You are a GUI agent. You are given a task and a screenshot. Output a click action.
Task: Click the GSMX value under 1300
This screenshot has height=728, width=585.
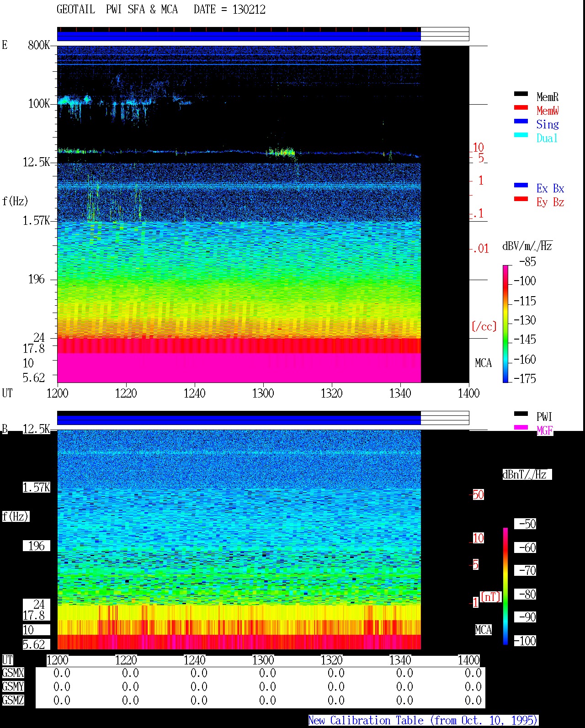point(267,673)
